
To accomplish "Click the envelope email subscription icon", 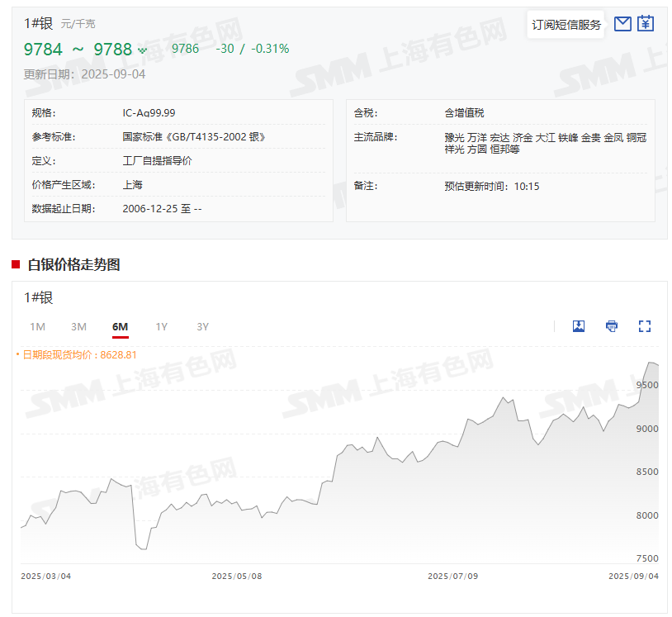I will pos(622,24).
